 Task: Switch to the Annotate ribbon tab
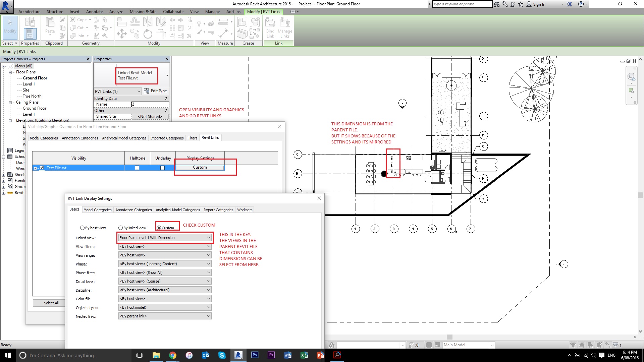94,11
